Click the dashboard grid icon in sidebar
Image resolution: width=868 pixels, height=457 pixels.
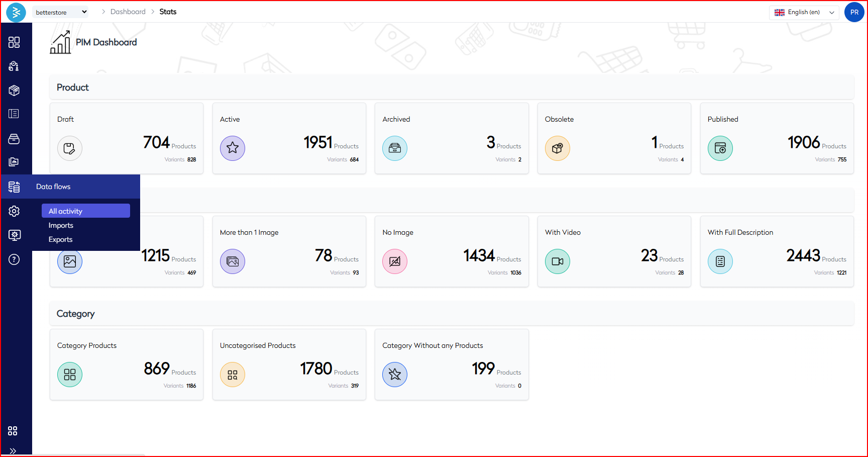coord(14,42)
